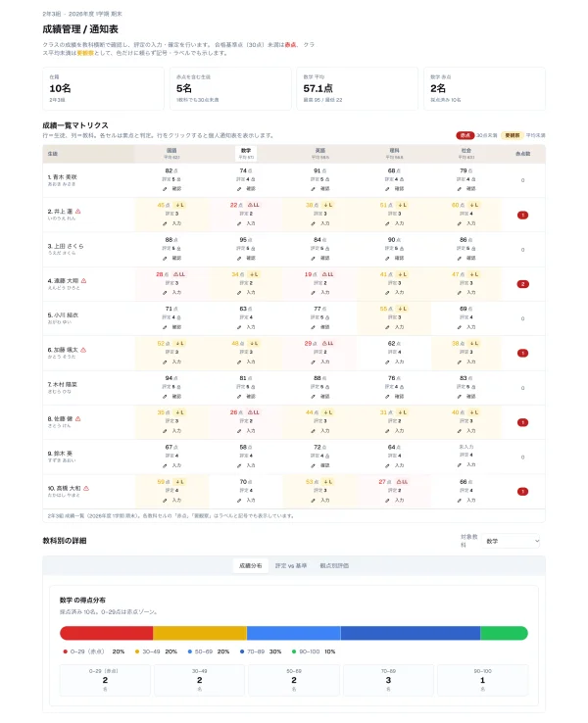
Task: Click red count badge in 井上 蓮's row
Action: [522, 215]
